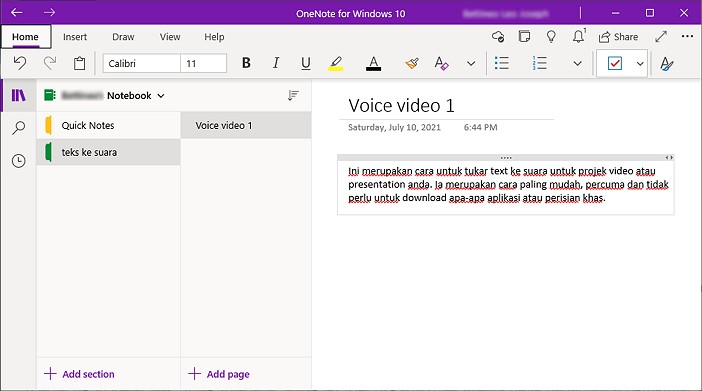Toggle italic formatting

pyautogui.click(x=276, y=63)
